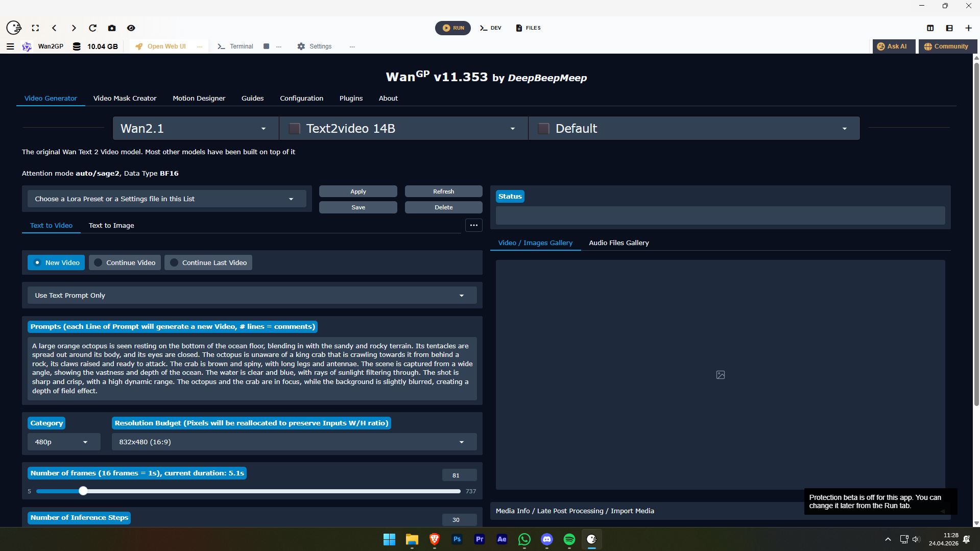980x551 pixels.
Task: Launch Brave browser from the taskbar
Action: click(435, 539)
